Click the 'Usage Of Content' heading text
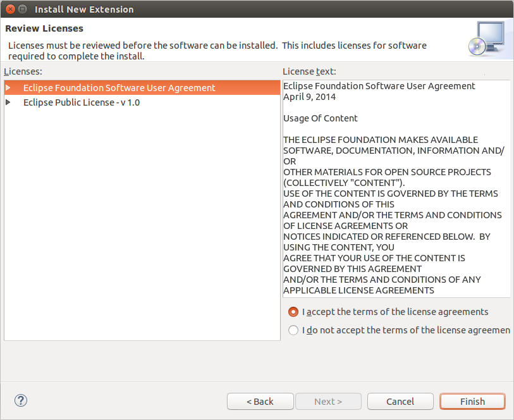Screen dimensions: 514x420 pyautogui.click(x=321, y=118)
